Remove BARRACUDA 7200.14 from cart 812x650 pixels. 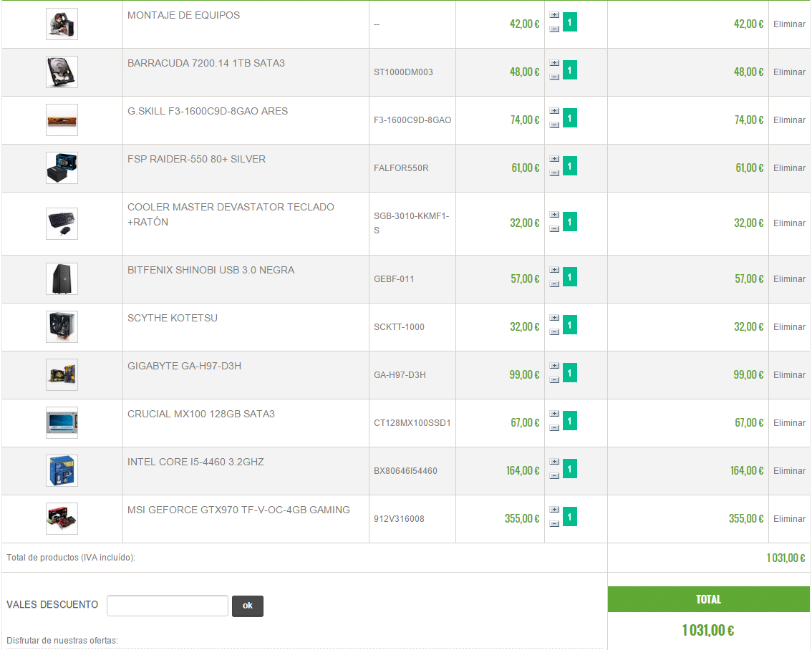[x=789, y=72]
